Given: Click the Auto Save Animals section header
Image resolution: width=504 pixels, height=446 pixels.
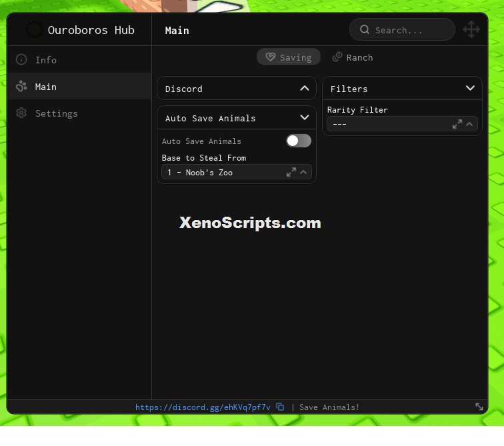Looking at the screenshot, I should [237, 117].
